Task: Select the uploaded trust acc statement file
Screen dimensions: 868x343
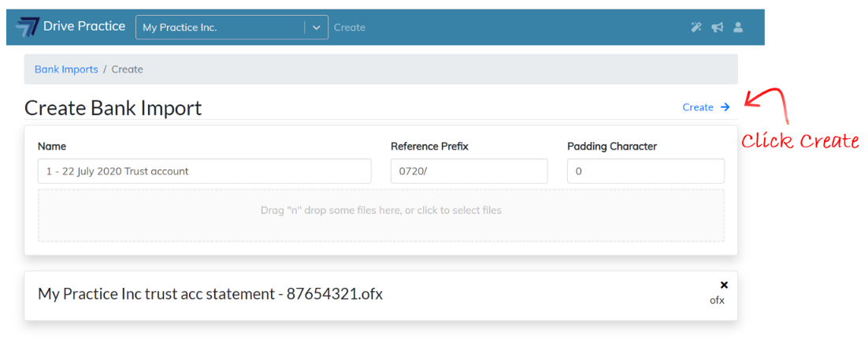Action: coord(210,294)
